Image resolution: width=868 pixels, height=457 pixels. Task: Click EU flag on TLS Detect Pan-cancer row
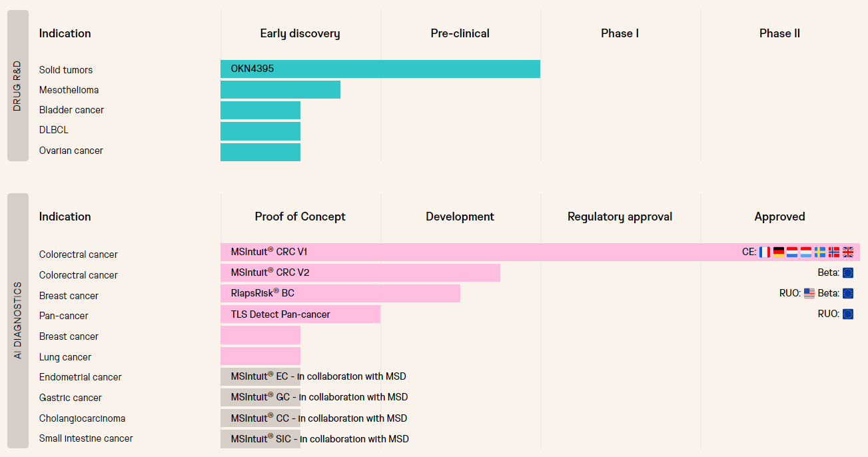tap(848, 314)
